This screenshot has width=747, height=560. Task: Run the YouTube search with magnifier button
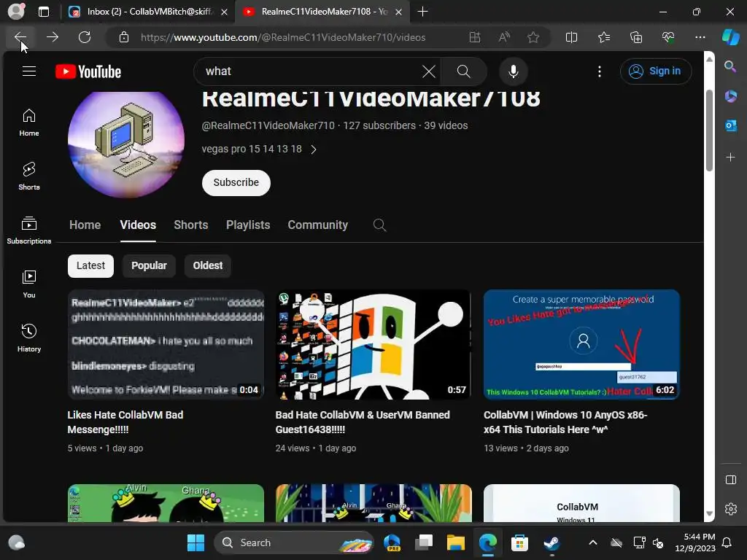click(x=463, y=71)
